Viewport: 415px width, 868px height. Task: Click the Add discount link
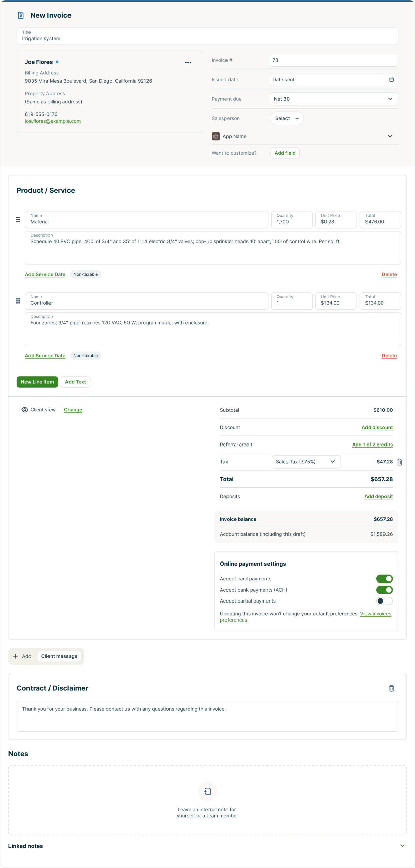click(x=377, y=427)
